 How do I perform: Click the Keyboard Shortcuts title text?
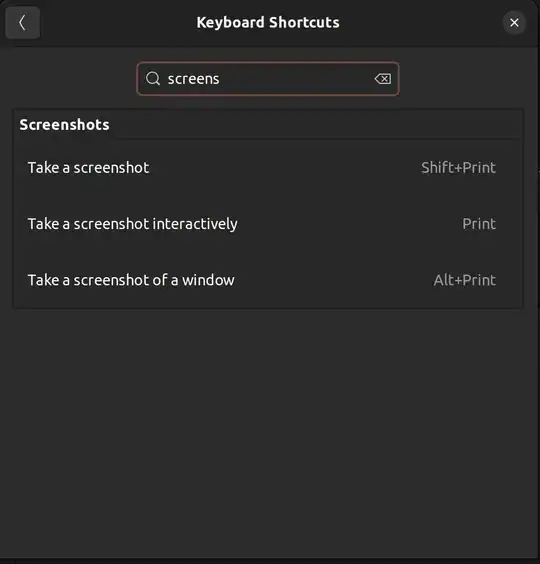coord(268,23)
